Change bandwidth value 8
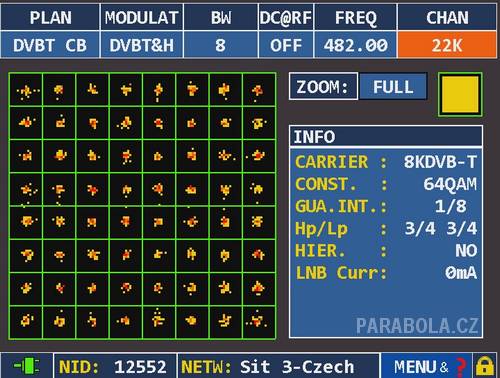 pyautogui.click(x=221, y=45)
